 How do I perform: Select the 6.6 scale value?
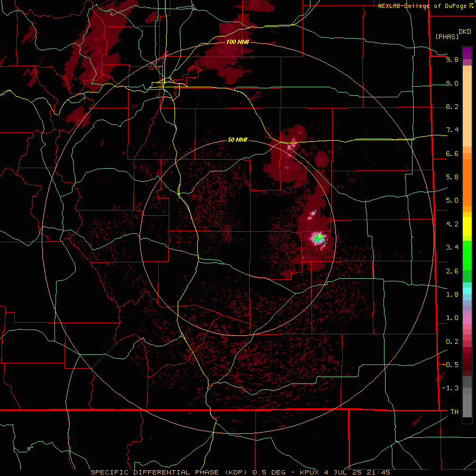coord(452,153)
